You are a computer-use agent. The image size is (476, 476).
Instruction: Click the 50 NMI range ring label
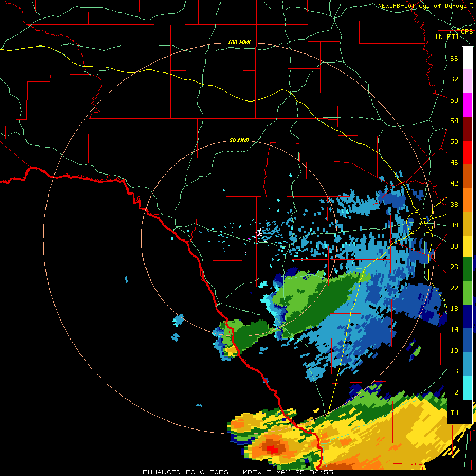point(239,140)
